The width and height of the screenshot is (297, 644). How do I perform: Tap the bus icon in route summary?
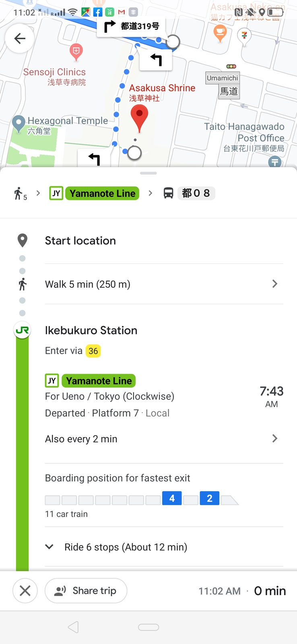[x=168, y=193]
